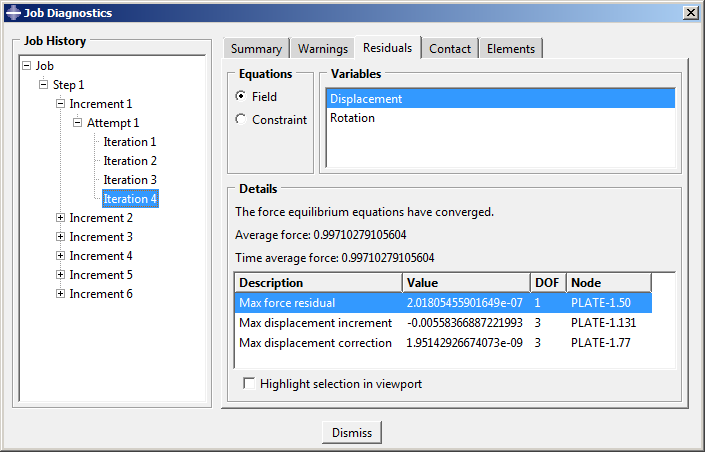Viewport: 705px width, 452px height.
Task: Collapse the Step 1 node
Action: 44,85
